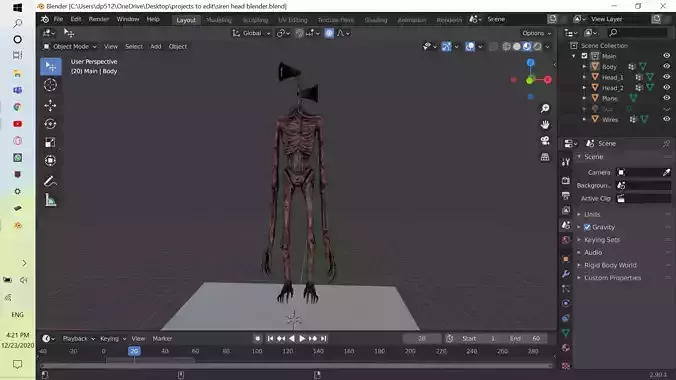The height and width of the screenshot is (380, 676).
Task: Switch to the Modeling workspace tab
Action: pos(219,20)
